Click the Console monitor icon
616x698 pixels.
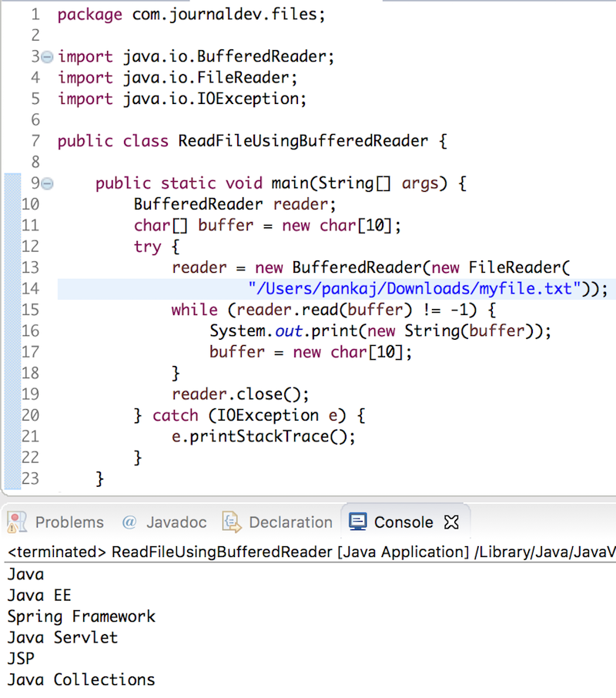[x=358, y=522]
